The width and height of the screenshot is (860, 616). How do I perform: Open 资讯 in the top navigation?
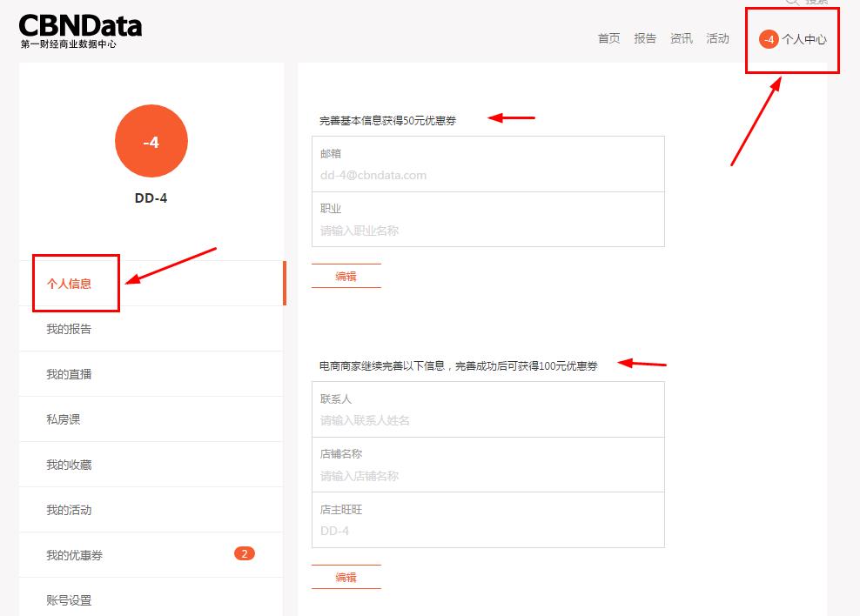tap(682, 38)
